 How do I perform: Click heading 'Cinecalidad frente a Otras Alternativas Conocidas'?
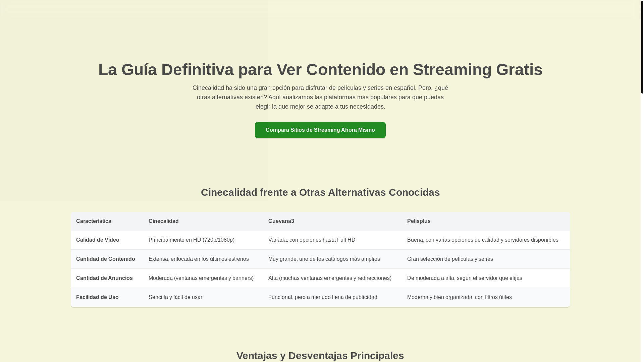(320, 192)
